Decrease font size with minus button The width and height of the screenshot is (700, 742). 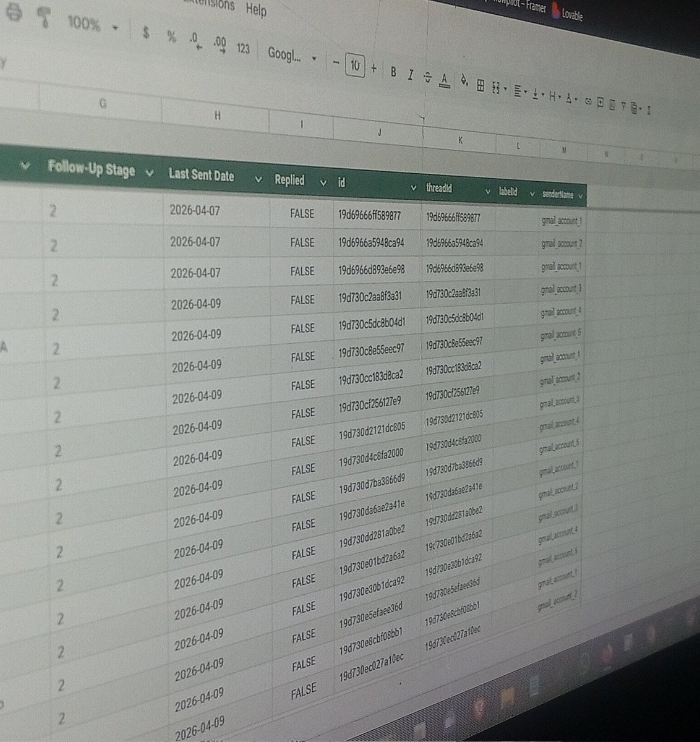pos(336,62)
